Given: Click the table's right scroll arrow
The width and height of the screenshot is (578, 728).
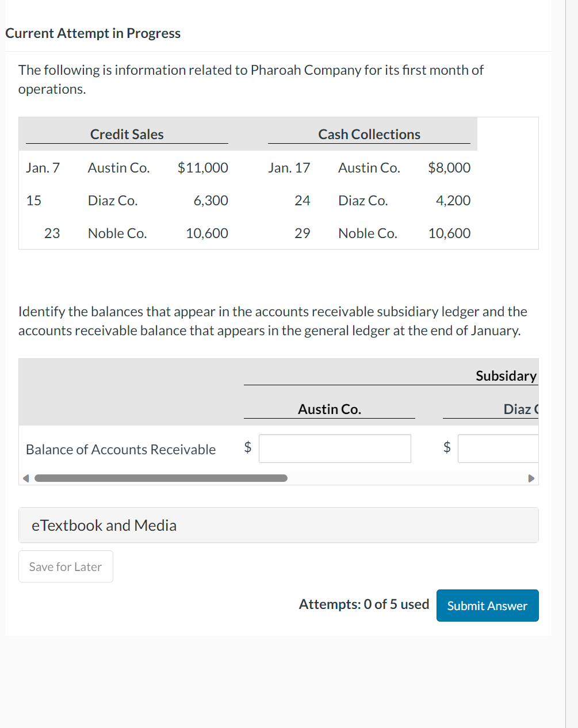Looking at the screenshot, I should (531, 478).
